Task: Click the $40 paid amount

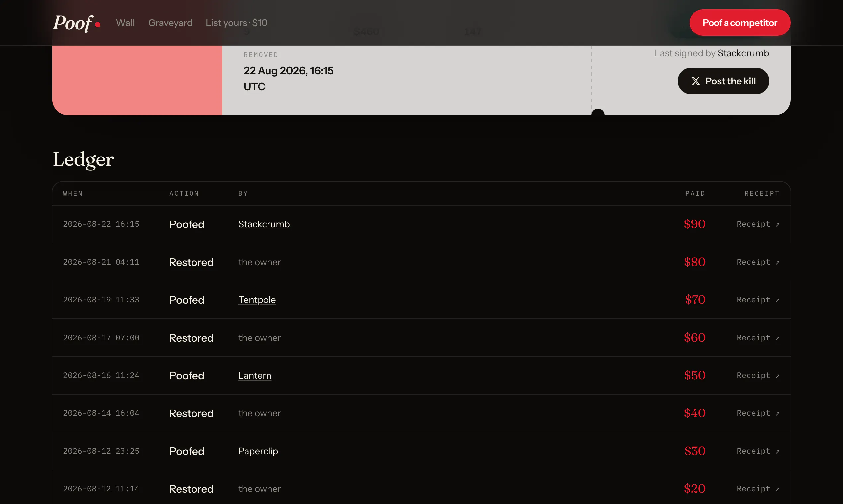Action: pos(694,413)
